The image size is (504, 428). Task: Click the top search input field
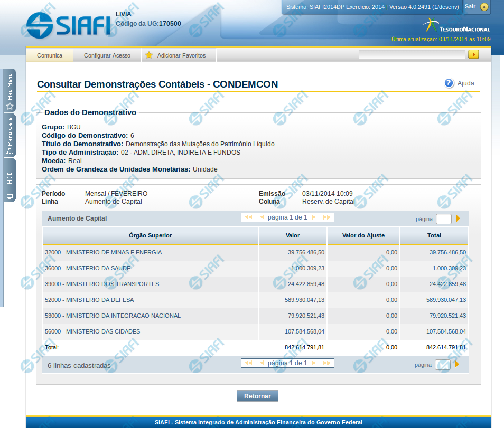[412, 54]
